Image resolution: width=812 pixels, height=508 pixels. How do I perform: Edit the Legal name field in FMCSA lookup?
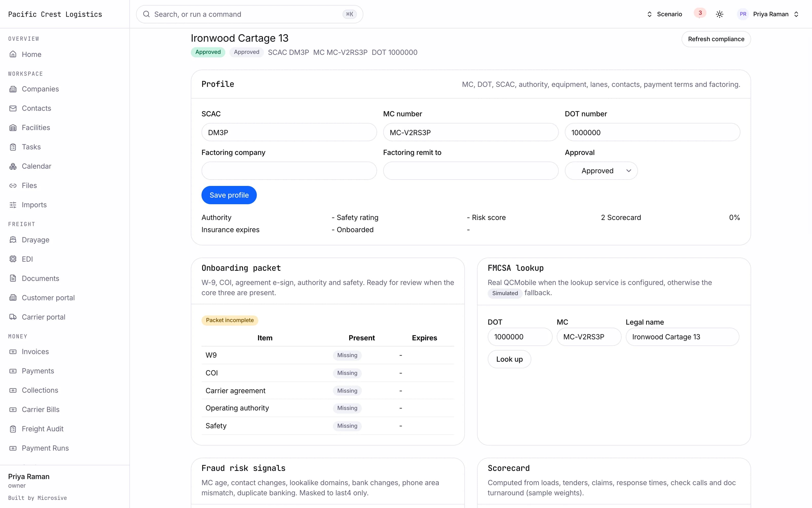point(682,337)
